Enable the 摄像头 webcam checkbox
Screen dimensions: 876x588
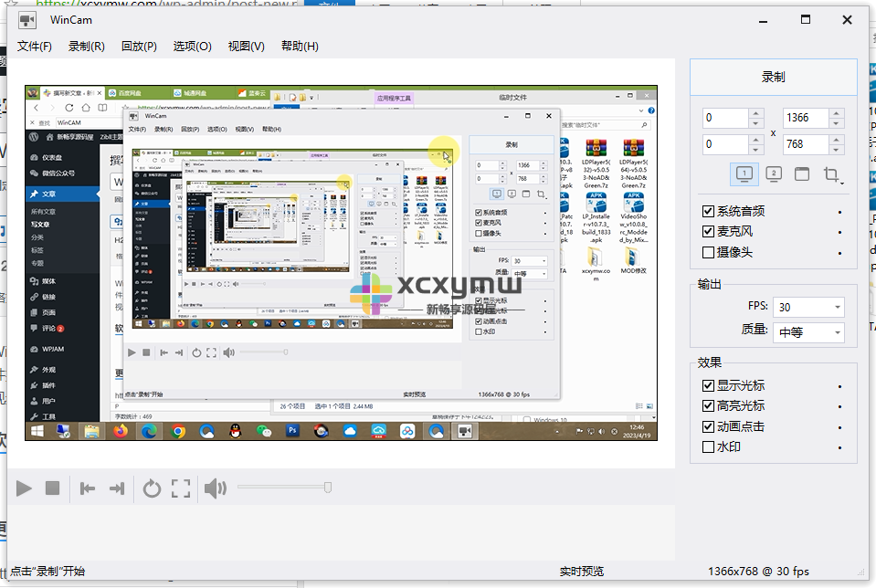[709, 251]
